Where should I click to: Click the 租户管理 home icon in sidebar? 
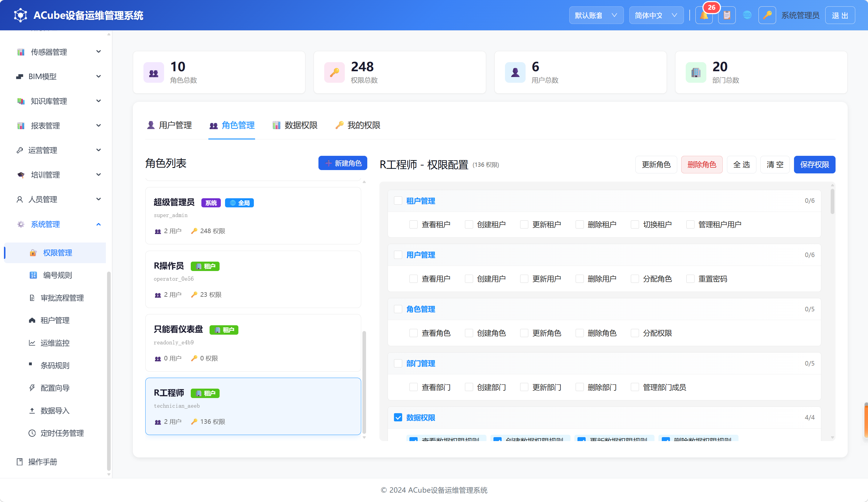coord(32,320)
